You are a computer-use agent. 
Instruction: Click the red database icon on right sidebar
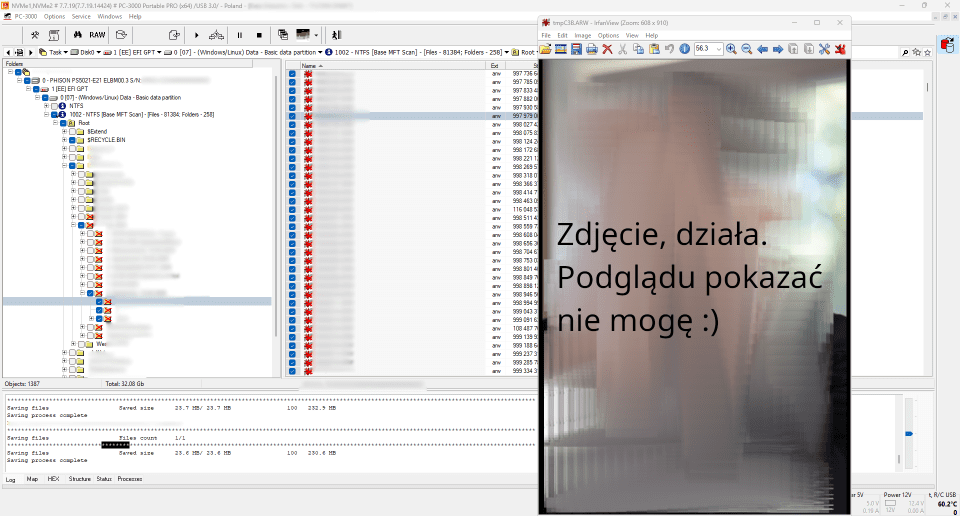(x=947, y=45)
